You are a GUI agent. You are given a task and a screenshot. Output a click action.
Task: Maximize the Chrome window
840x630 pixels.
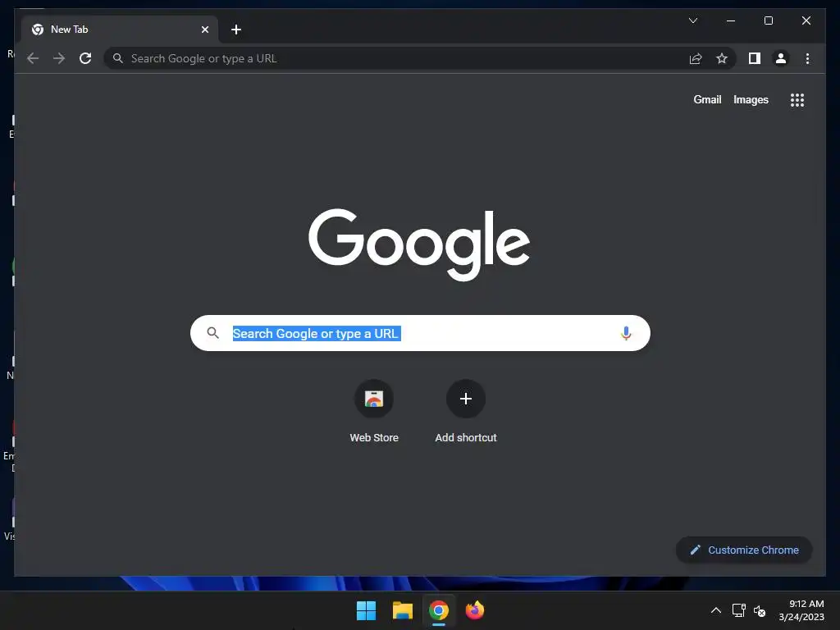click(x=768, y=21)
